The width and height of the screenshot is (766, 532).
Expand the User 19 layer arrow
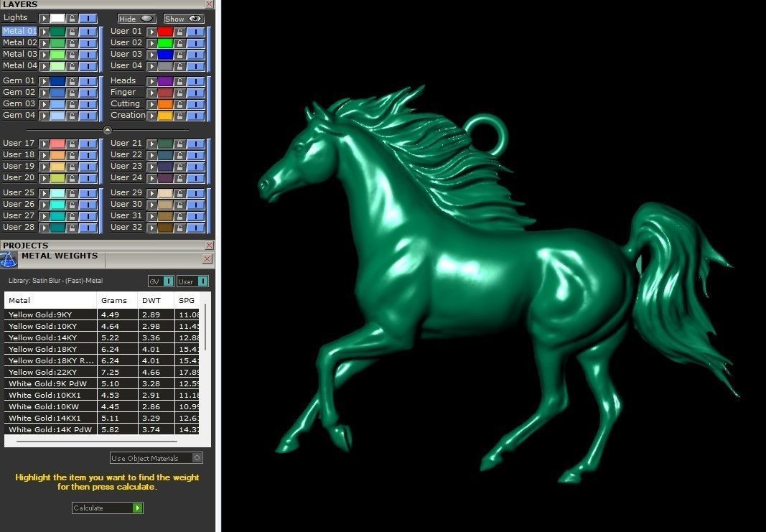coord(45,167)
